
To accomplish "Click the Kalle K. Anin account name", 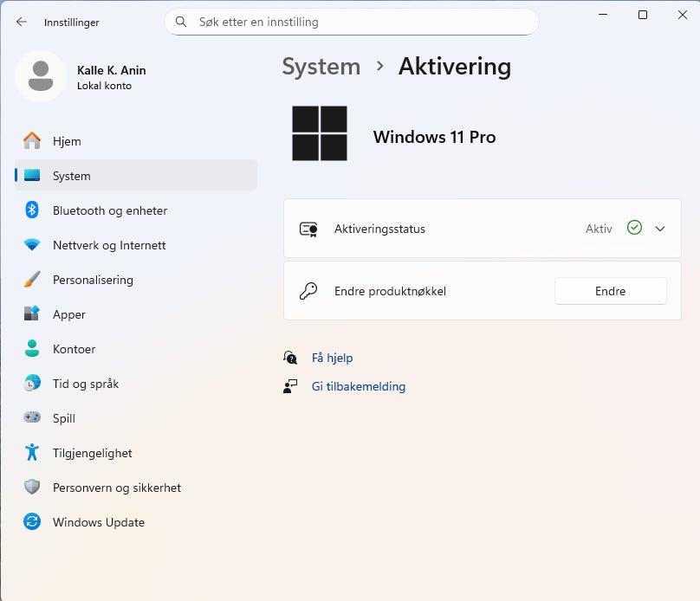I will (112, 70).
